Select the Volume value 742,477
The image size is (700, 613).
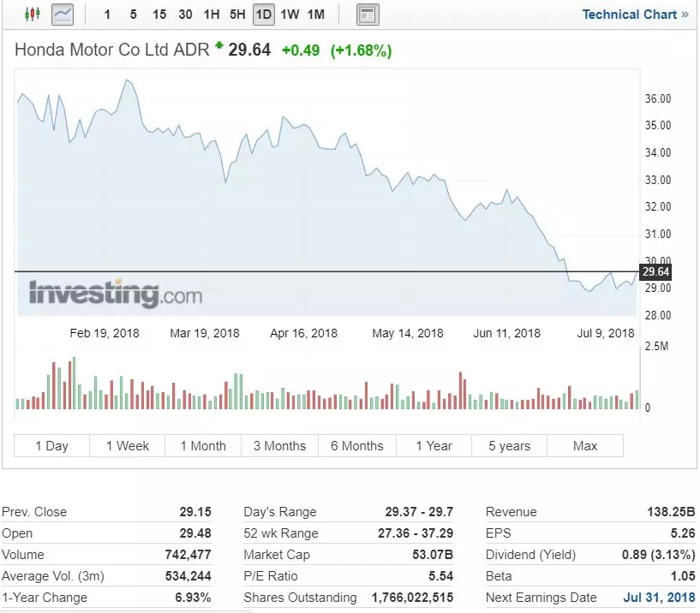coord(188,555)
